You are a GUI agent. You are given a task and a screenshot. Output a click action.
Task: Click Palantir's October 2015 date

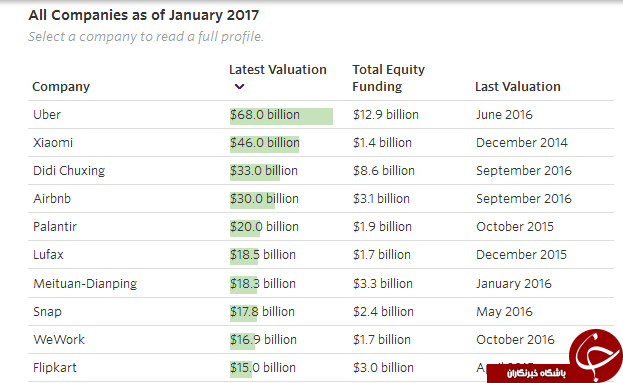point(515,227)
